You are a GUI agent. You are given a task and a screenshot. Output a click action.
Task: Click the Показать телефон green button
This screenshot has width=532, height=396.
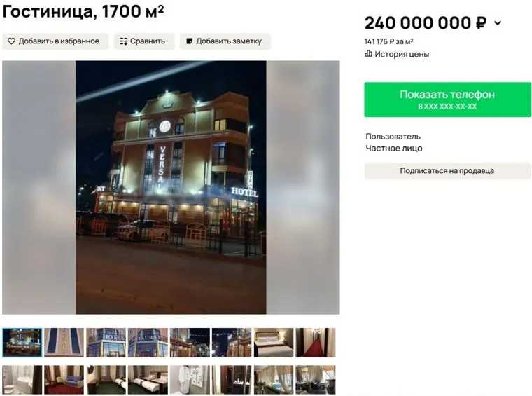447,100
